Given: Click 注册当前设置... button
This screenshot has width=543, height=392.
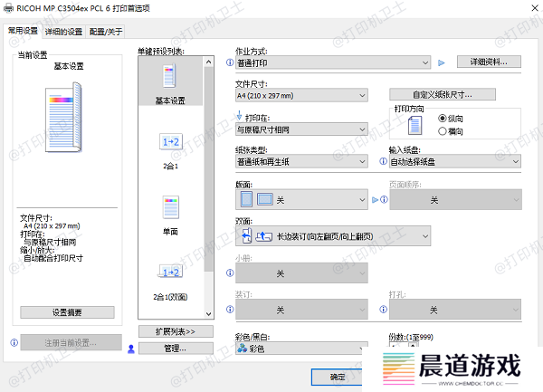Looking at the screenshot, I should (x=71, y=342).
